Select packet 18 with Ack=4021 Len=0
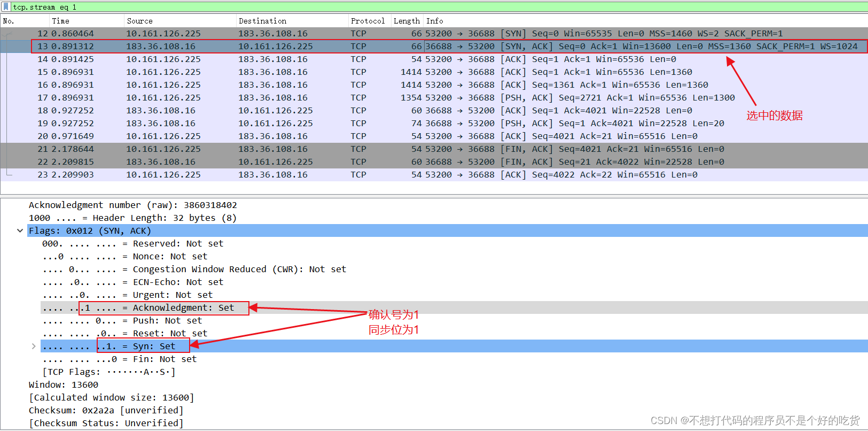 (434, 111)
